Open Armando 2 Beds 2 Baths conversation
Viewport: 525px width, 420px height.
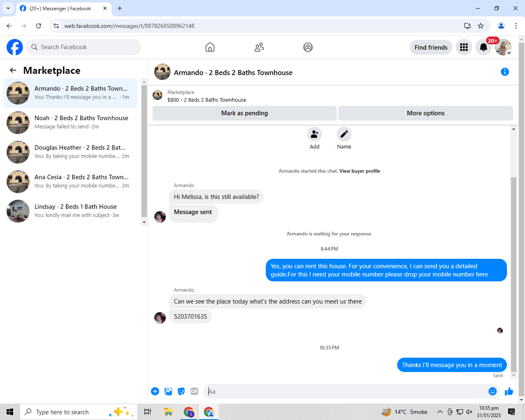[70, 93]
